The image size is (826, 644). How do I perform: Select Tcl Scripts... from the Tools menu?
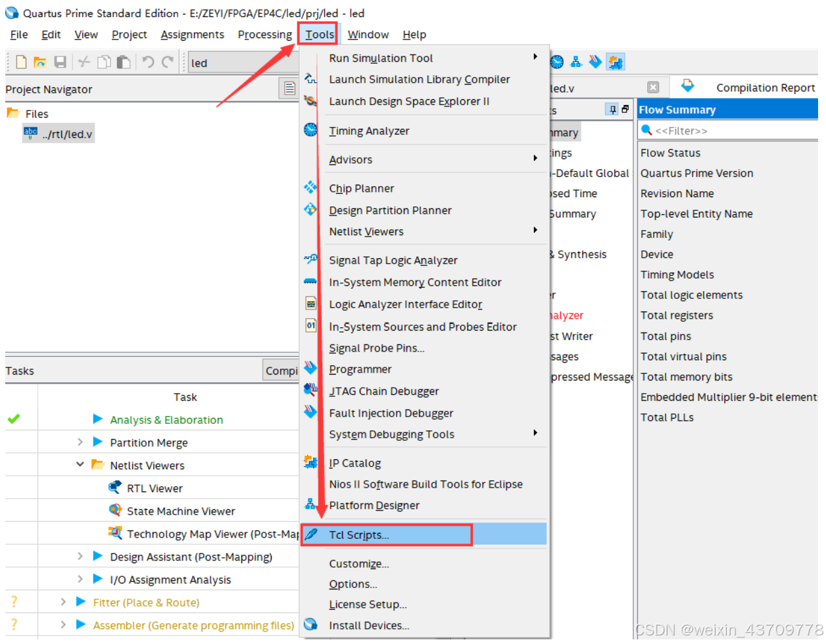pos(425,534)
